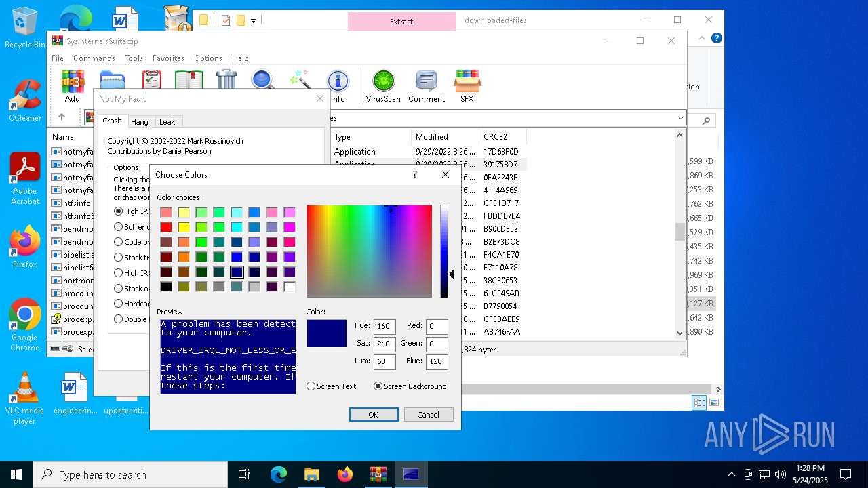Click the up-one-level arrow in WinRAR

(62, 117)
